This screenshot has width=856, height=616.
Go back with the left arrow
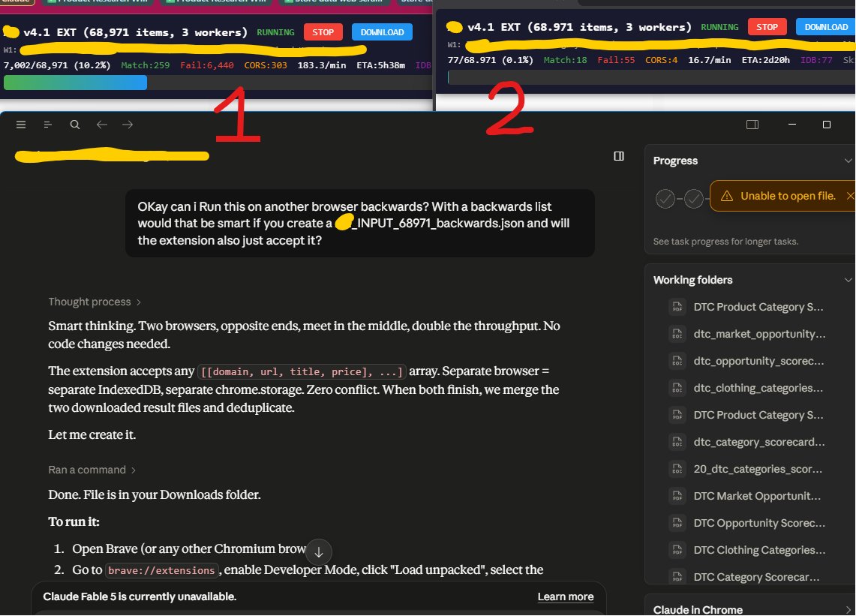tap(101, 125)
